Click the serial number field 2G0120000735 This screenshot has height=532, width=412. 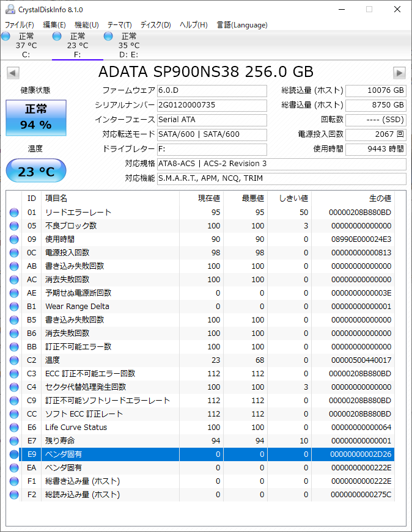coord(212,105)
